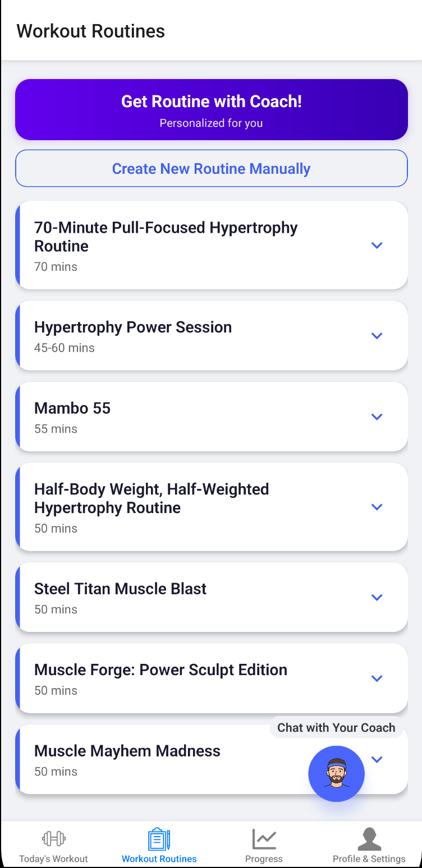
Task: Click the Chat with Your Coach label
Action: tap(336, 728)
